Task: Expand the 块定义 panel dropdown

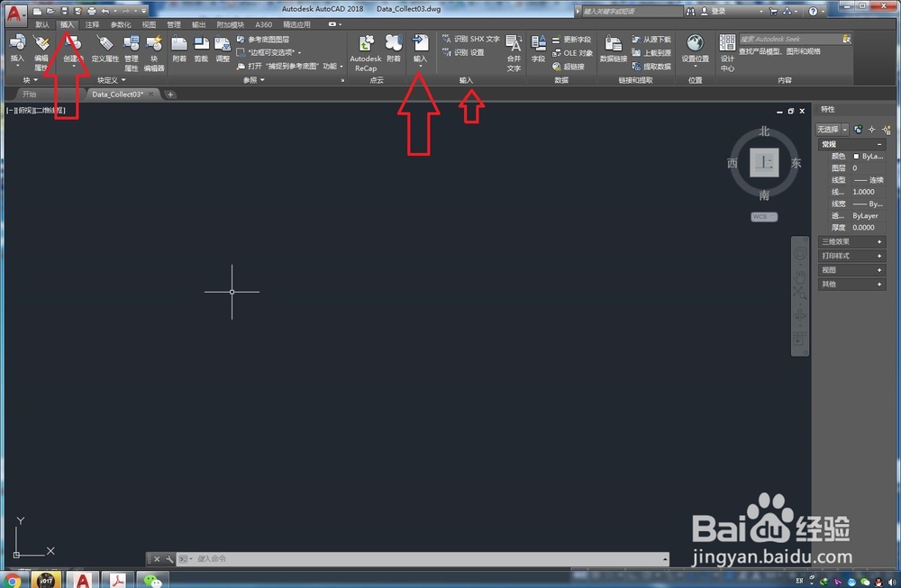Action: 111,80
